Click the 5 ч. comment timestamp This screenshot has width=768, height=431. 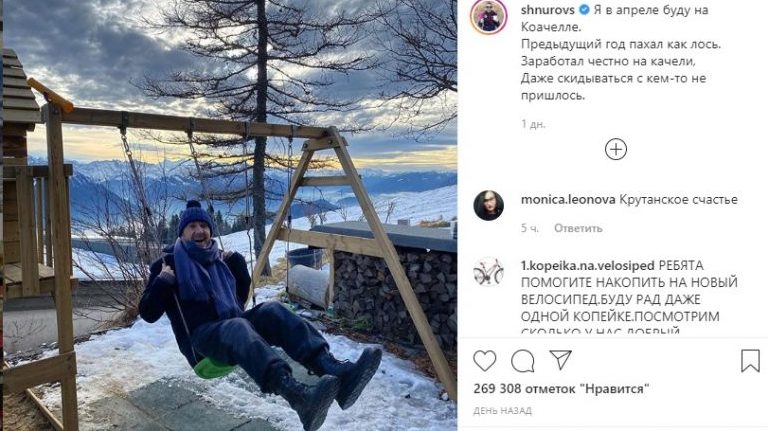click(530, 228)
